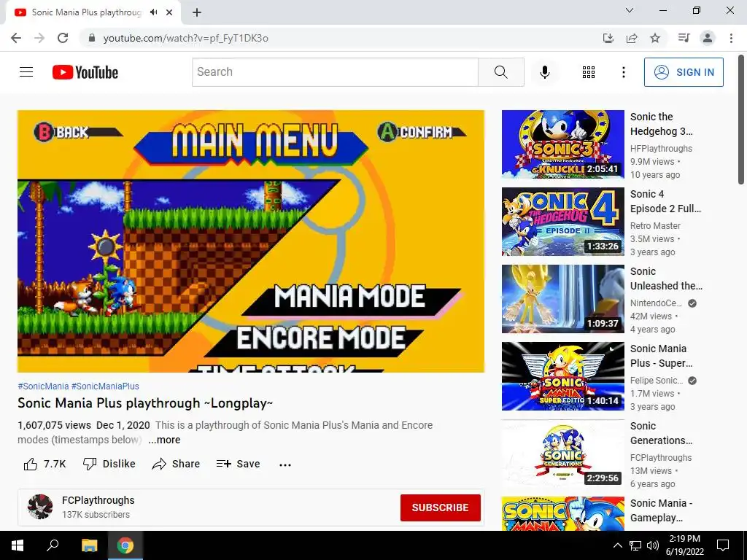Click the address bar URL
Image resolution: width=747 pixels, height=560 pixels.
point(186,38)
